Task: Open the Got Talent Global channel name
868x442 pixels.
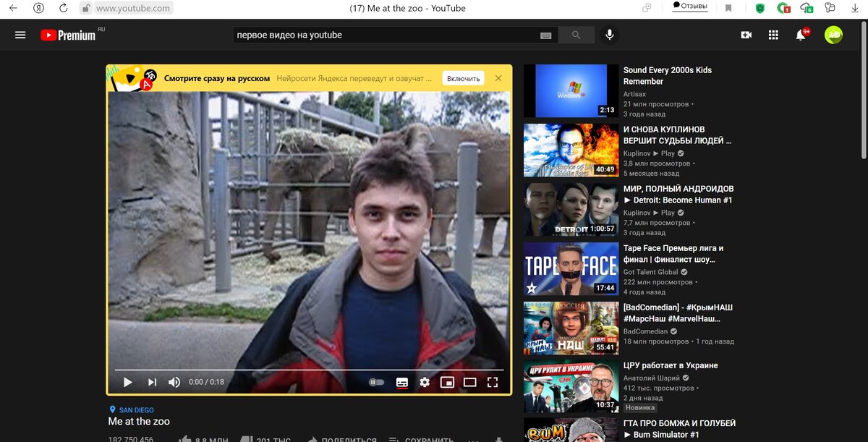Action: (650, 272)
